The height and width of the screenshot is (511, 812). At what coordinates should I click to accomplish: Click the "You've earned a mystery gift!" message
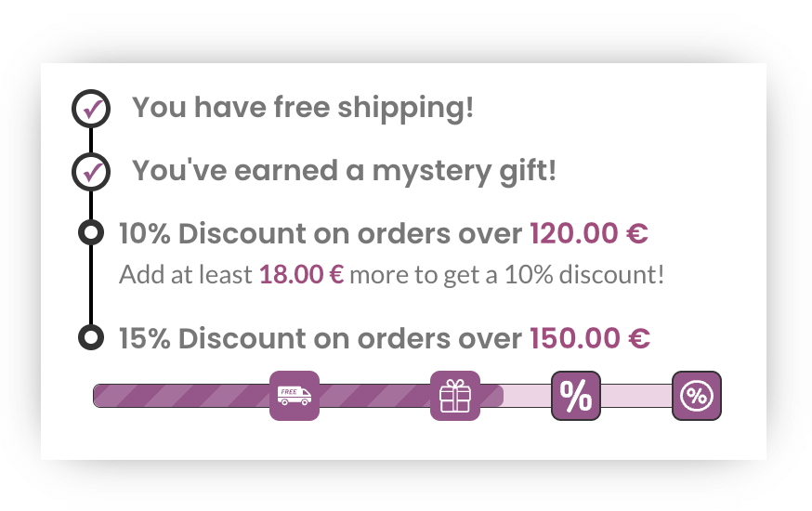click(x=345, y=171)
